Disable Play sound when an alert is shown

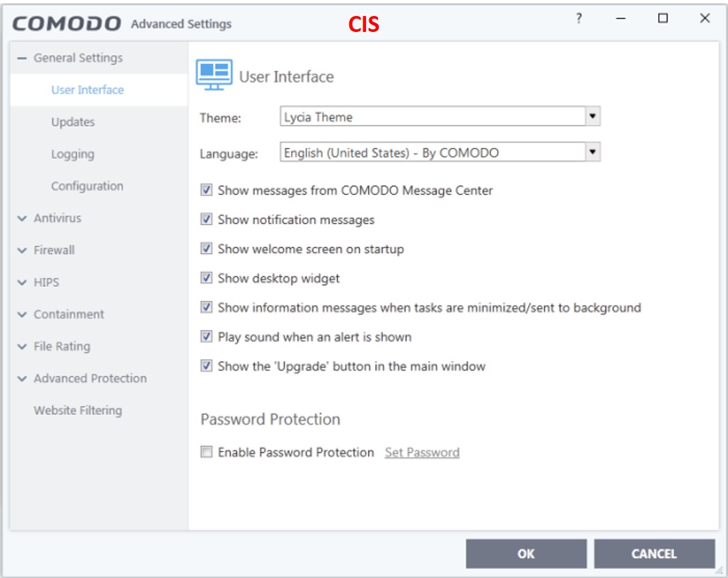click(x=206, y=337)
